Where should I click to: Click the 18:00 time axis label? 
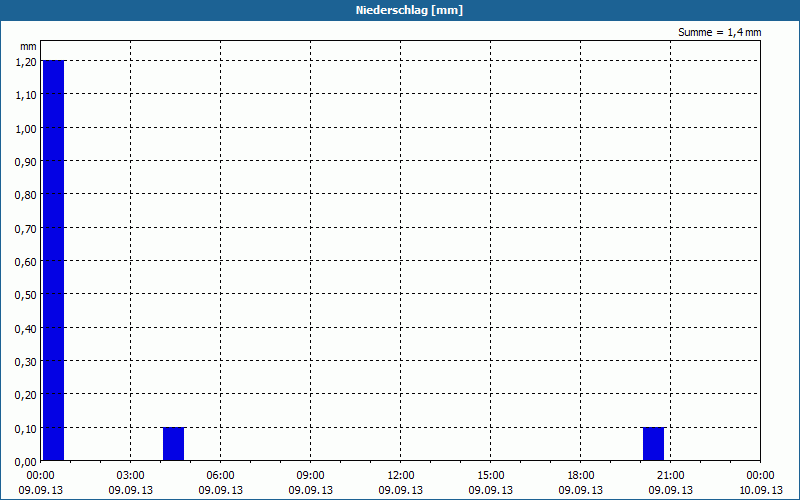click(581, 476)
